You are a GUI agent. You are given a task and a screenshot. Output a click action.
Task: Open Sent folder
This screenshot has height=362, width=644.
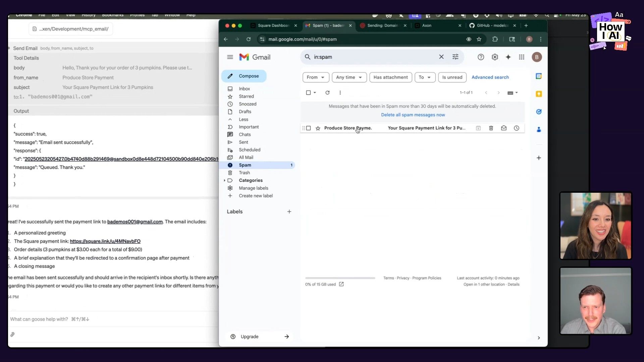(244, 142)
